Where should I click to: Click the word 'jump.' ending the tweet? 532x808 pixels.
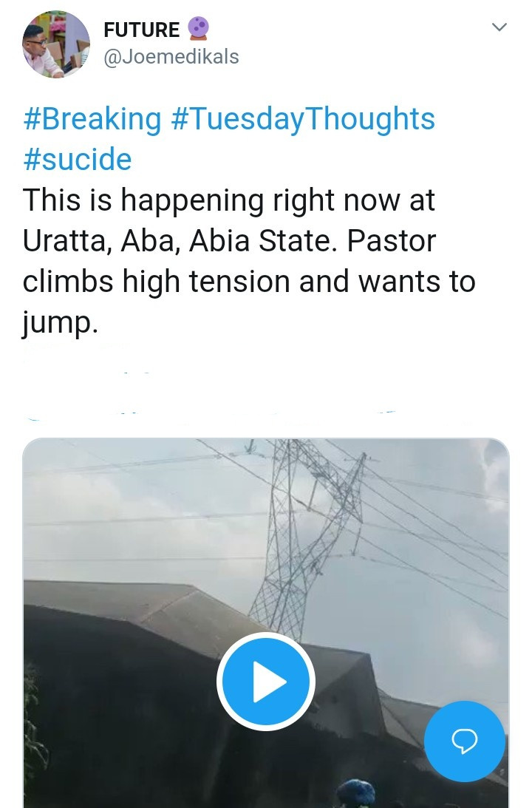tap(60, 322)
